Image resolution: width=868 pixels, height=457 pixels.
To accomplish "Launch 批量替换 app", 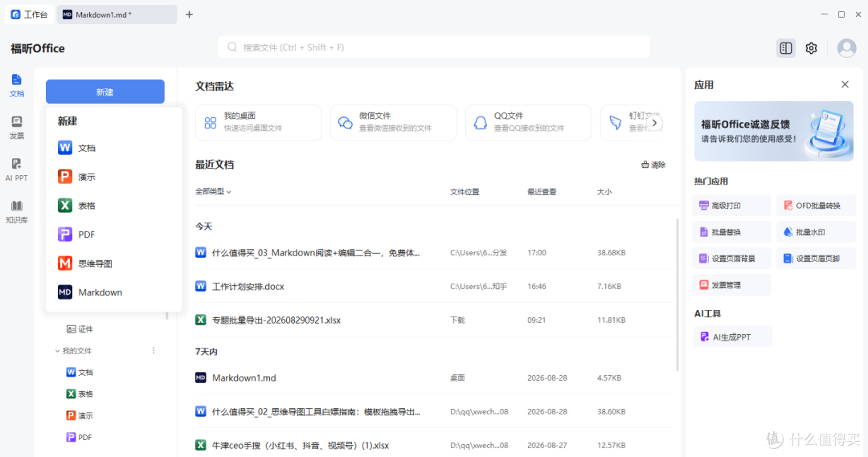I will pos(732,232).
